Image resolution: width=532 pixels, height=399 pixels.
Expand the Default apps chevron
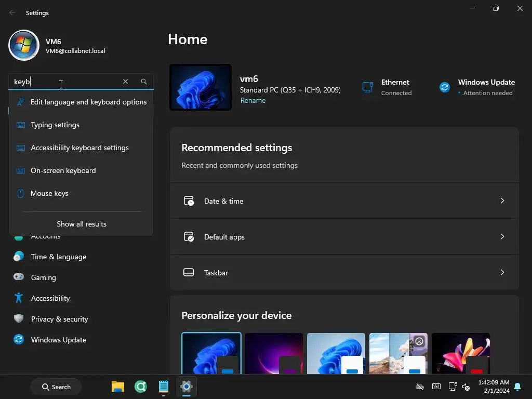pos(502,236)
